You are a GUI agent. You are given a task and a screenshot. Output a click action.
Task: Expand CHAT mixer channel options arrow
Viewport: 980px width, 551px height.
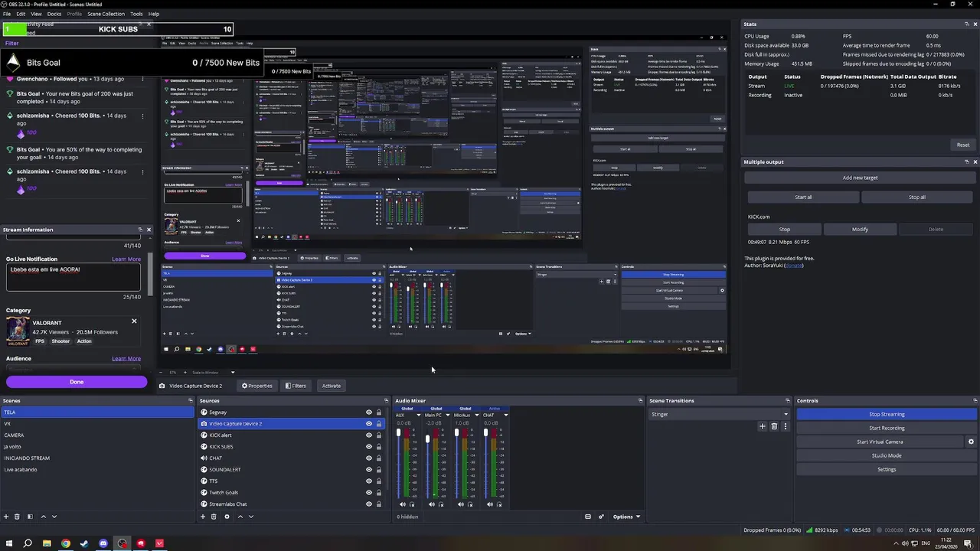click(x=505, y=415)
